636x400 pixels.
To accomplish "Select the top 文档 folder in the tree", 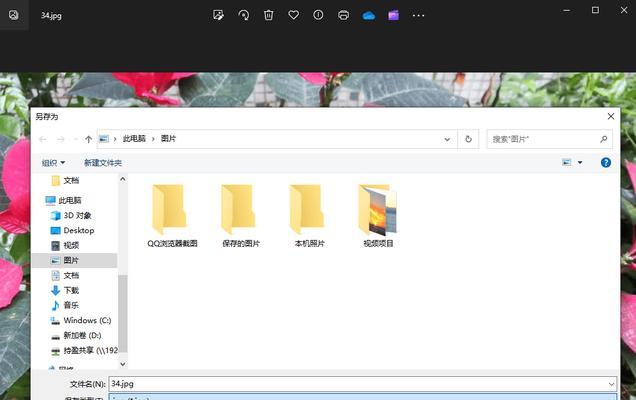I will point(65,181).
